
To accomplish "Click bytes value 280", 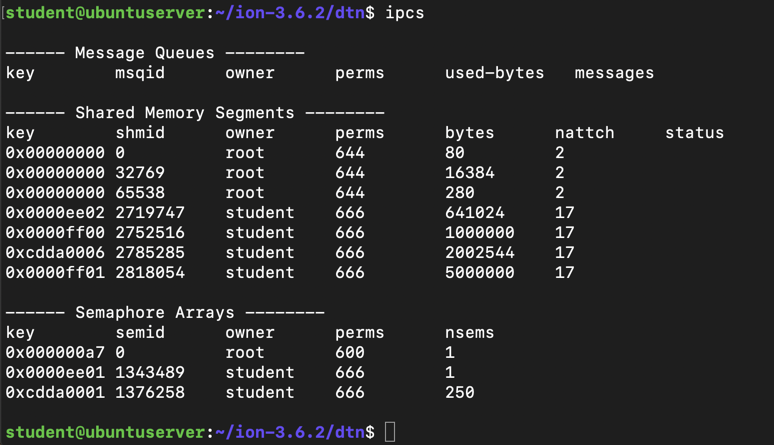I will pos(460,193).
